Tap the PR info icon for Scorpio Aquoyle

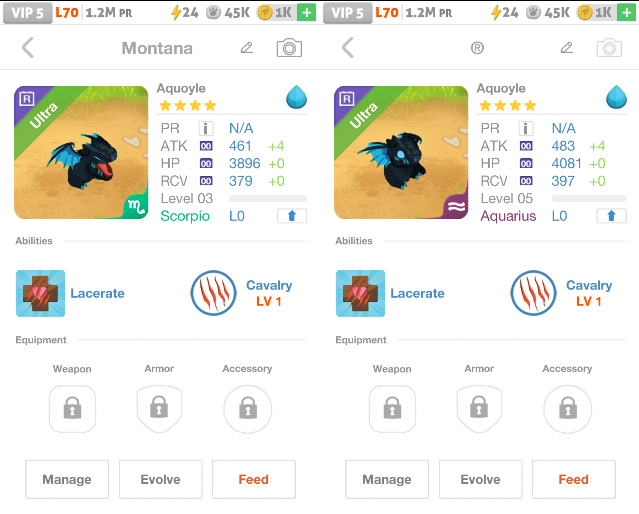click(206, 128)
